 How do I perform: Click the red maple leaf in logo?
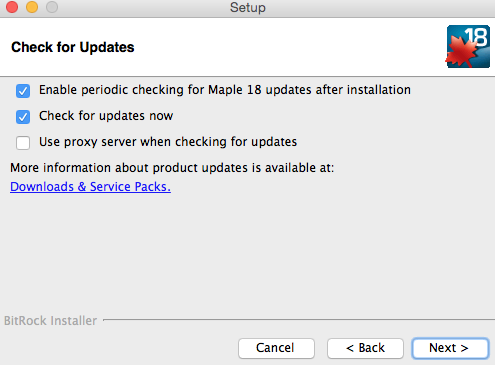coord(463,52)
